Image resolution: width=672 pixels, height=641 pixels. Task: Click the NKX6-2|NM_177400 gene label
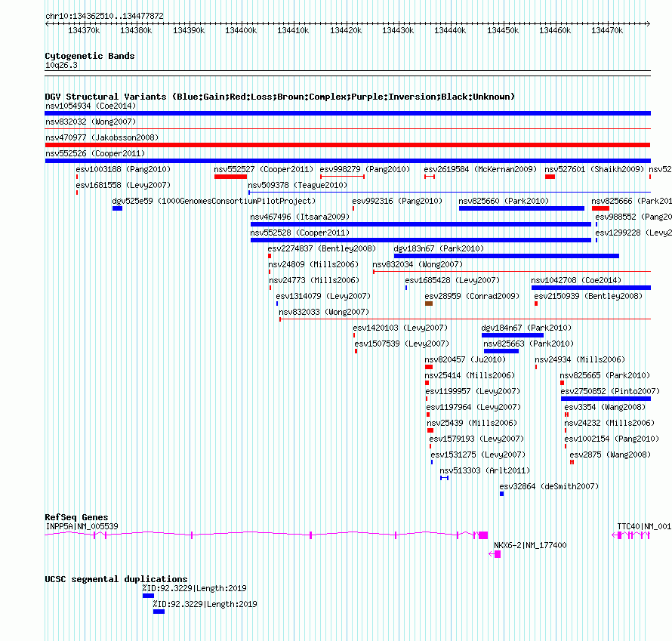coord(530,545)
